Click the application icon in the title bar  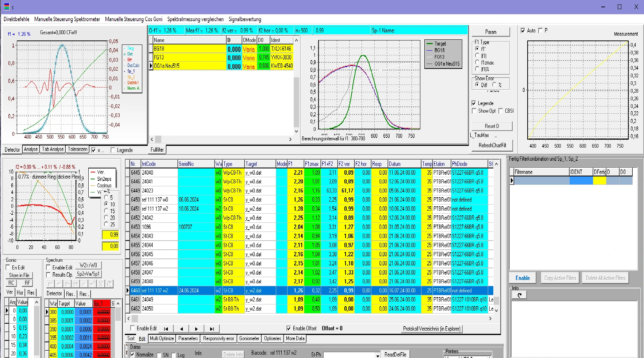(7, 7)
